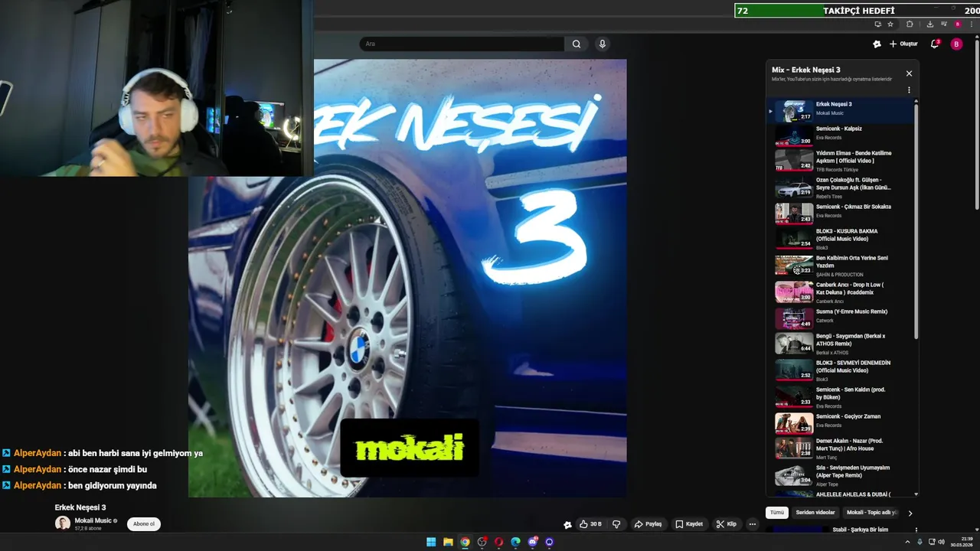Click the sparkle icon beside Oluştur
Viewport: 980px width, 551px height.
pos(877,44)
